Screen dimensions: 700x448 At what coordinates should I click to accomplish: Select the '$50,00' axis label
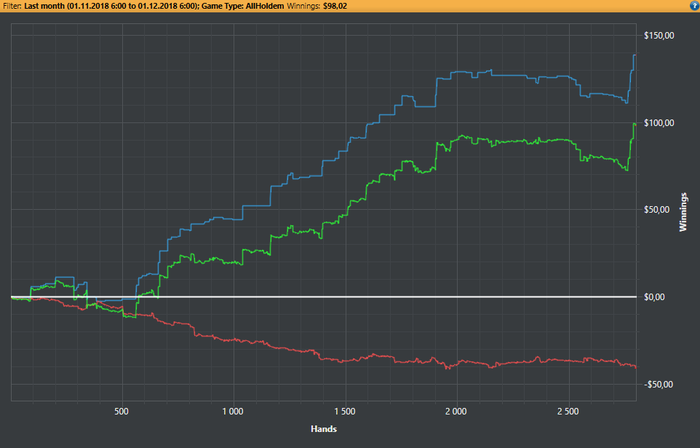tap(656, 210)
